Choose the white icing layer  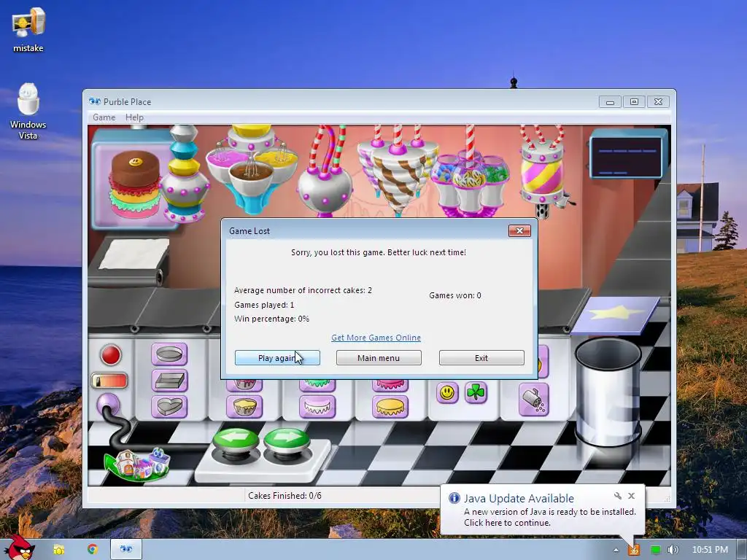(x=317, y=407)
